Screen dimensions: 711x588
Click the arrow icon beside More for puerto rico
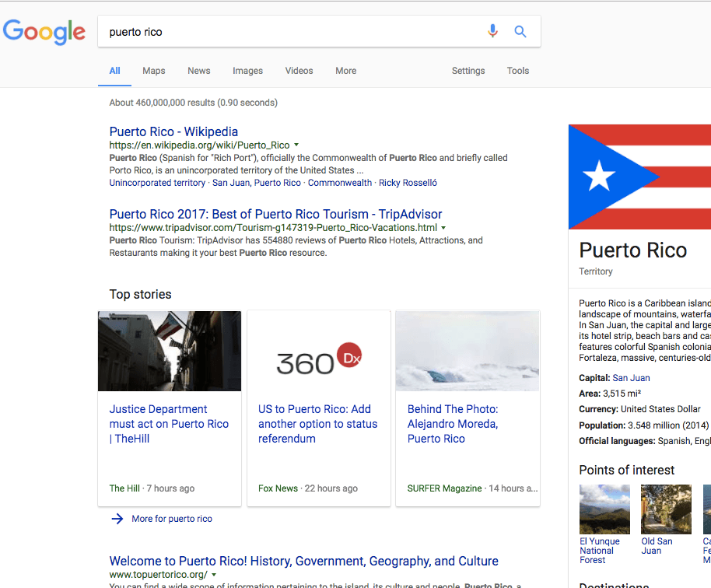pos(117,519)
